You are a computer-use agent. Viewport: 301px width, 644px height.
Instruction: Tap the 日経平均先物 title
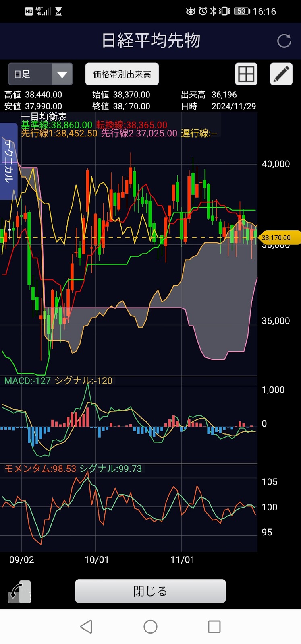151,41
